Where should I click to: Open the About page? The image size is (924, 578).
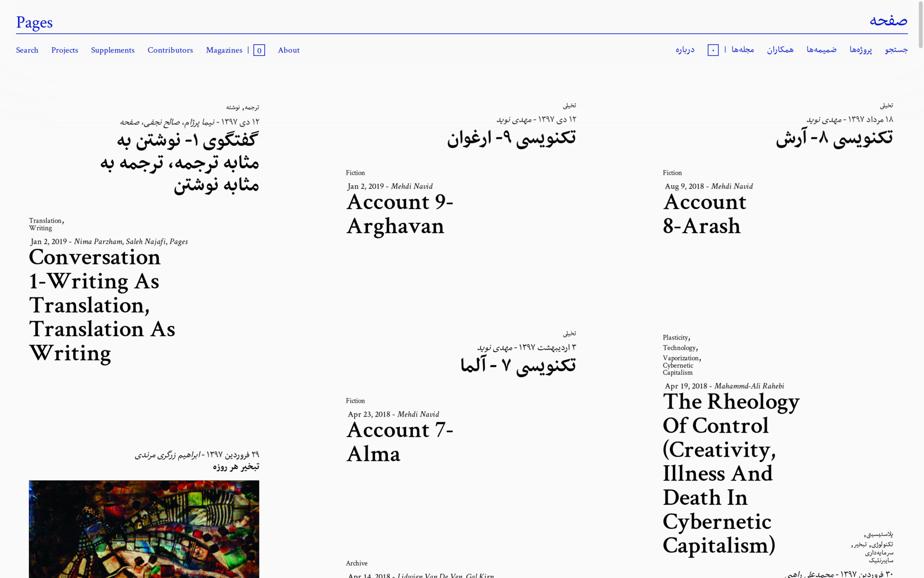click(288, 50)
